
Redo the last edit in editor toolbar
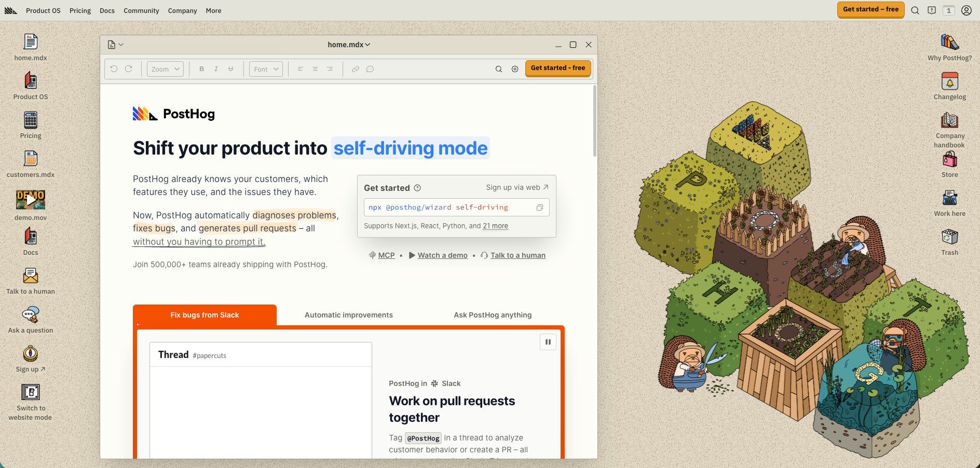tap(129, 69)
